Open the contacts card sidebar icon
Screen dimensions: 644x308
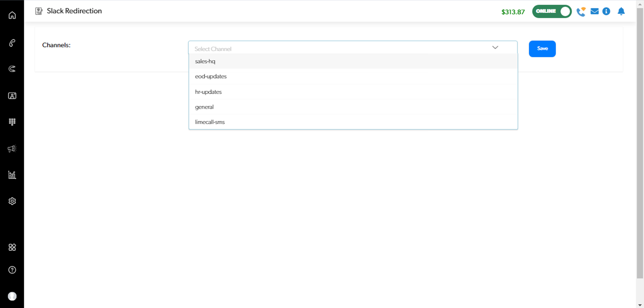(12, 95)
